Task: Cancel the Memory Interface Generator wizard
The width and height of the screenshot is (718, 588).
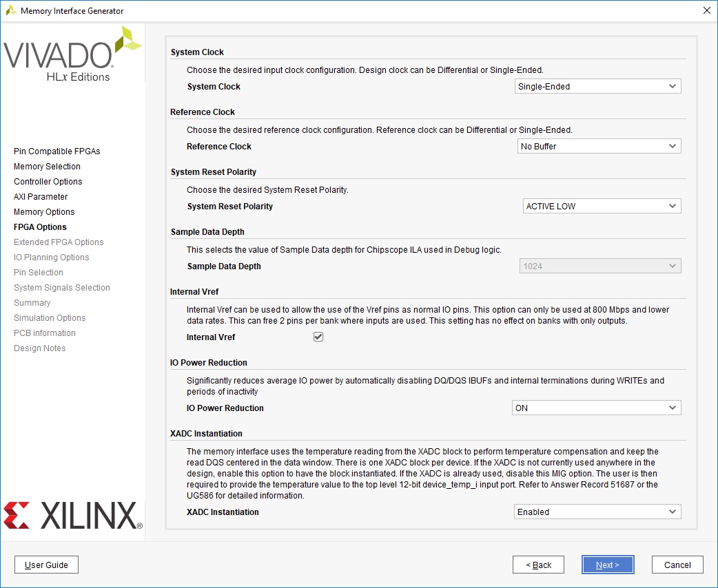Action: 677,565
